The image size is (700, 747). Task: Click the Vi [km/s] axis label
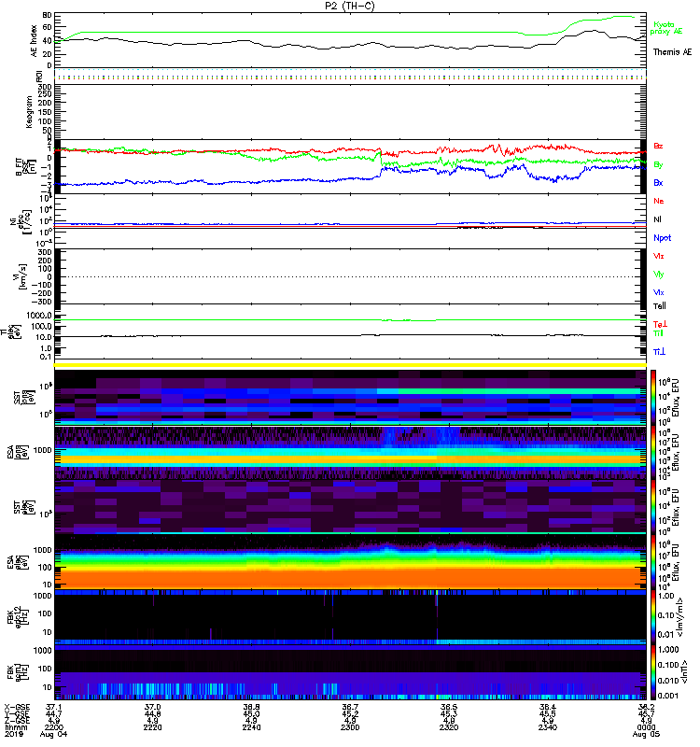tap(21, 276)
